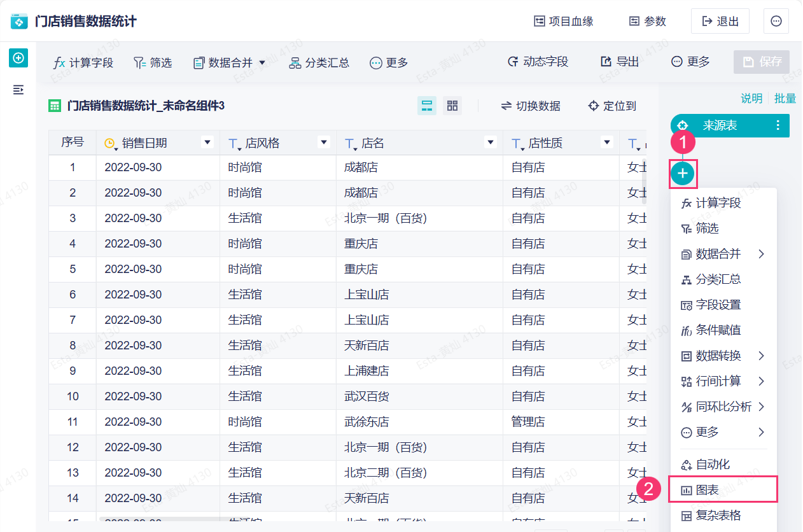Viewport: 803px width, 532px height.
Task: Click 计算字段 in the top toolbar
Action: coord(83,62)
